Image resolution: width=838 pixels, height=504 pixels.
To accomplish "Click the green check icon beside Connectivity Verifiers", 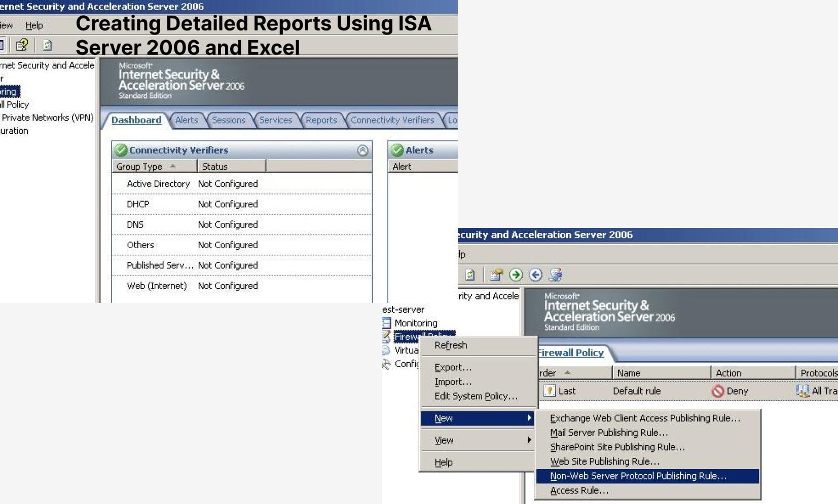I will 121,150.
